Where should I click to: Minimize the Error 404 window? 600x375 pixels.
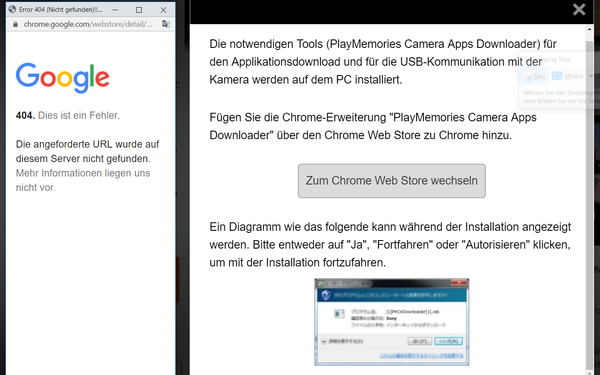(115, 10)
